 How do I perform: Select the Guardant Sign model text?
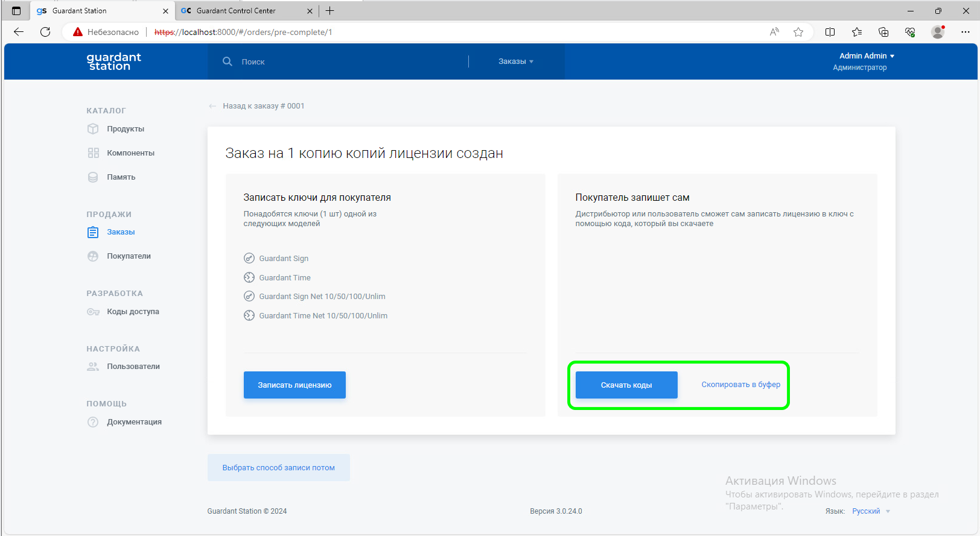click(x=284, y=259)
